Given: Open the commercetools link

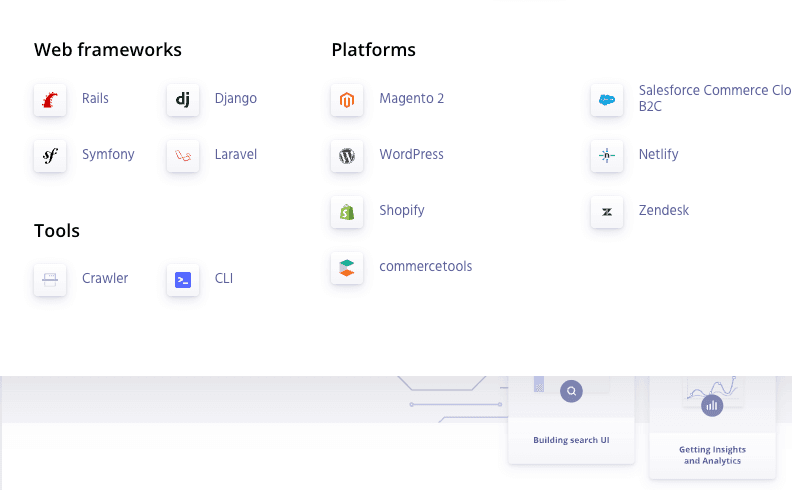Looking at the screenshot, I should point(426,266).
